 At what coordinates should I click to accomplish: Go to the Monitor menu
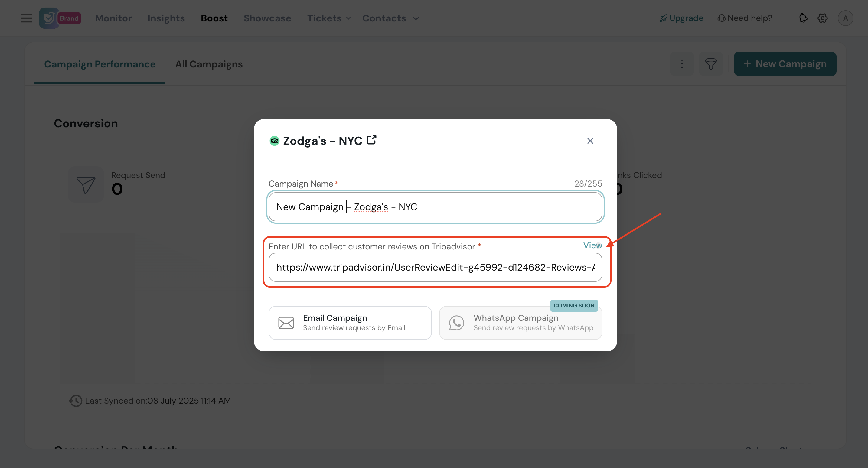(113, 18)
